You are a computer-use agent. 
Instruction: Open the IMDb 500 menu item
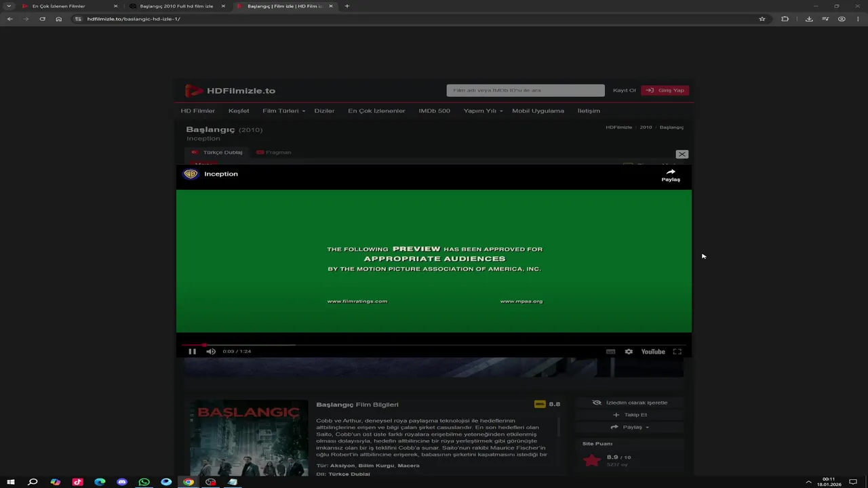[x=434, y=110]
